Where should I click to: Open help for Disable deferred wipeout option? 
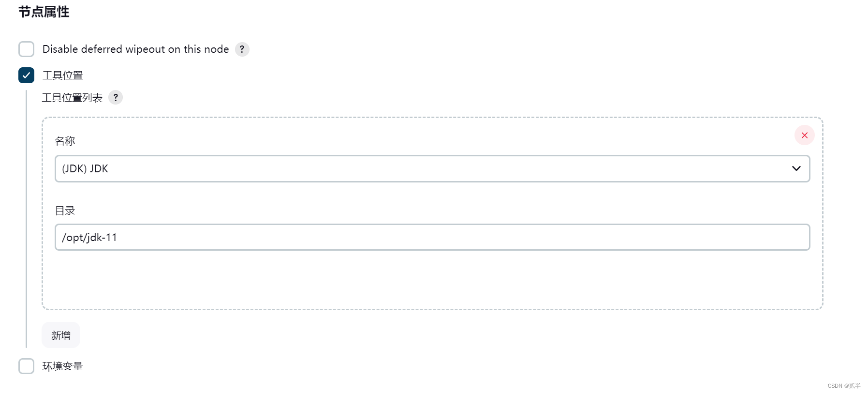pos(242,49)
